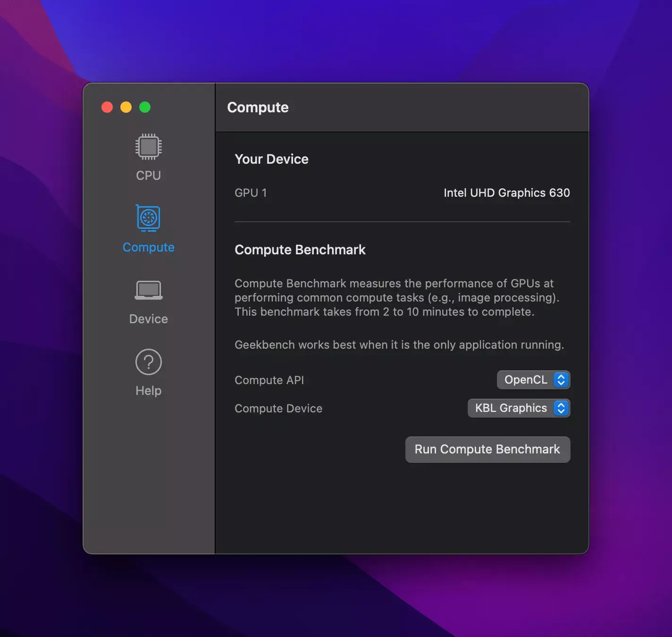Start the benchmark with Run Compute Benchmark
The width and height of the screenshot is (672, 637).
coord(487,450)
